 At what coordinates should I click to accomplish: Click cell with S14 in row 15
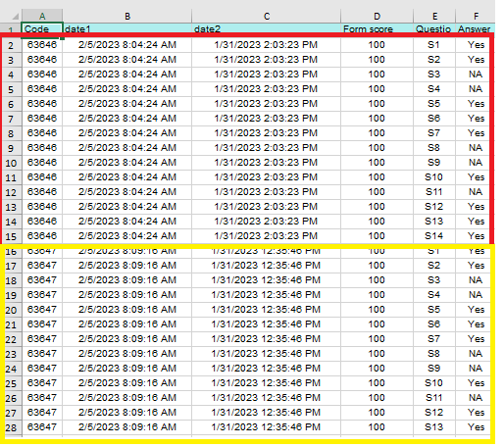point(434,236)
